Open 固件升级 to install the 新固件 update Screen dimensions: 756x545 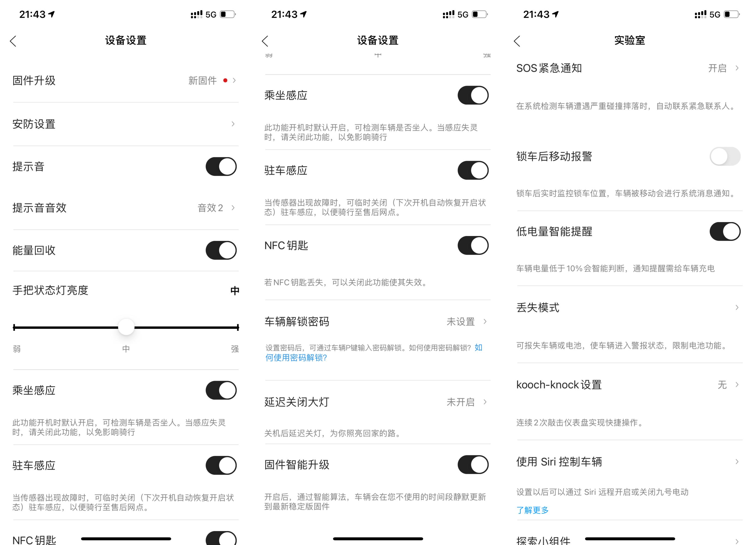coord(126,80)
